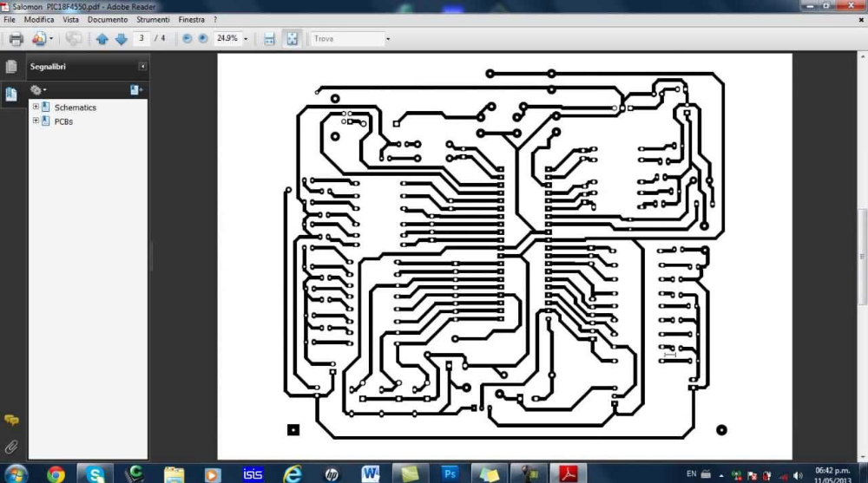This screenshot has width=868, height=483.
Task: Open the Attachments paperclip panel
Action: tap(11, 447)
